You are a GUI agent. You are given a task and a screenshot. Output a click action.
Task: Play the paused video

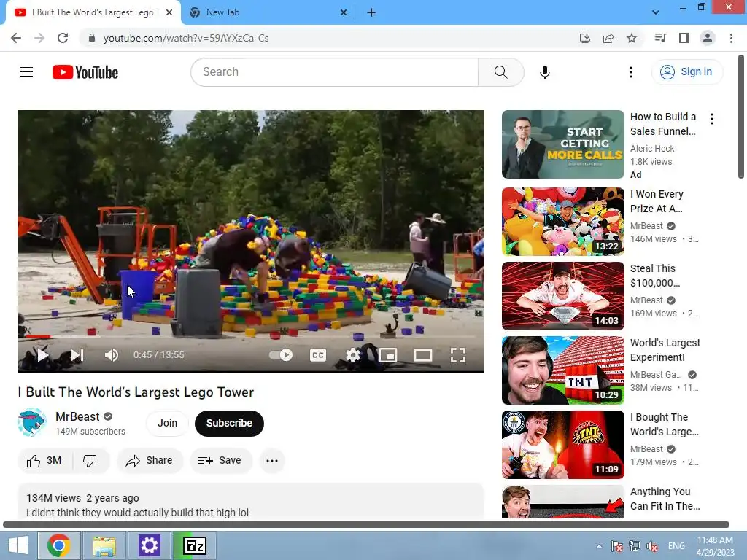point(42,355)
